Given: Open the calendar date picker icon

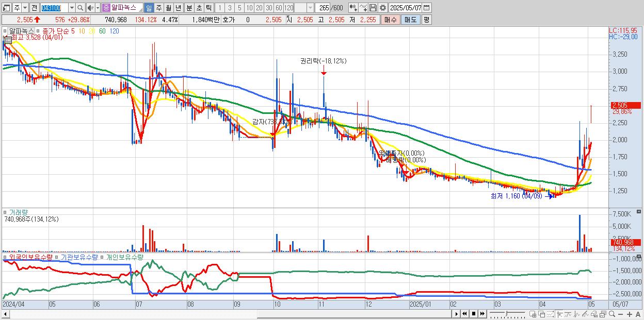Looking at the screenshot, I should point(426,8).
